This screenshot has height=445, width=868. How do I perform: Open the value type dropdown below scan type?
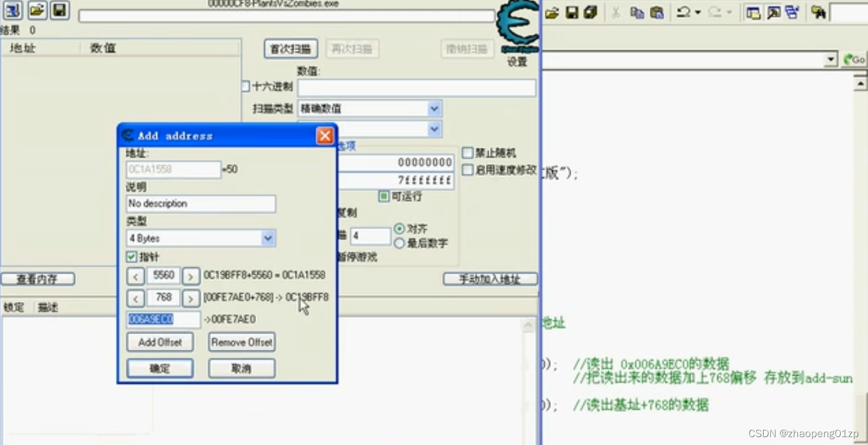(x=434, y=129)
